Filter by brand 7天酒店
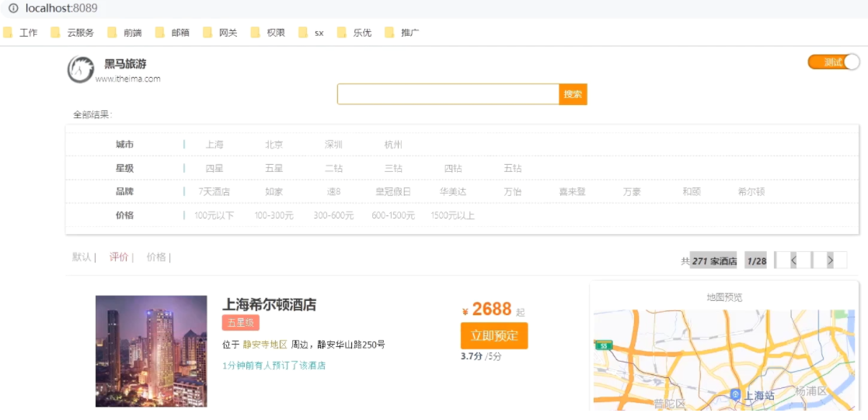 click(x=214, y=191)
